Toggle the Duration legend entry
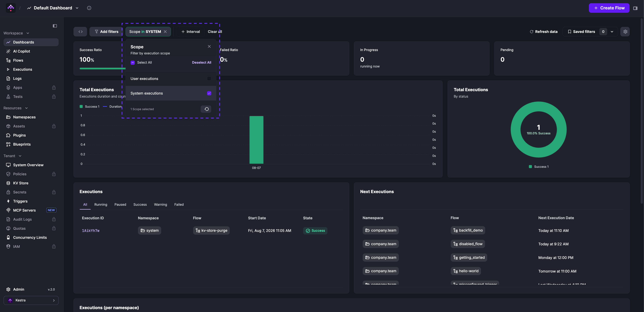644x312 pixels. pyautogui.click(x=112, y=107)
